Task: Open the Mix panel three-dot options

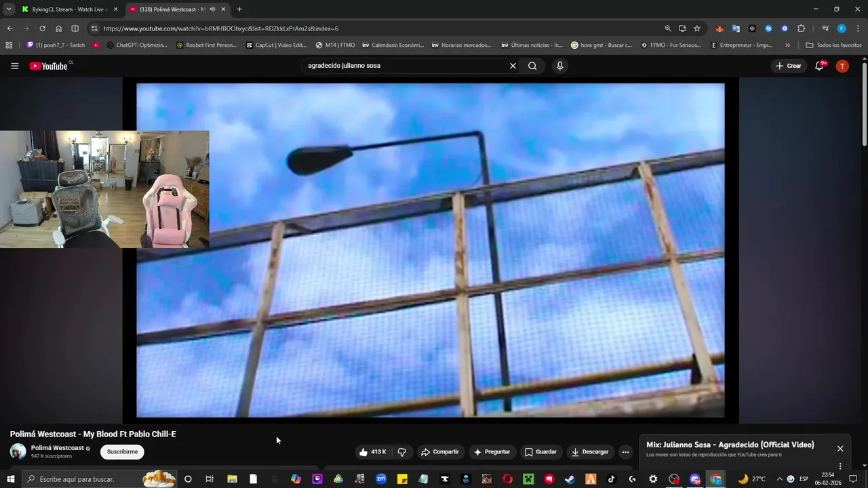Action: click(840, 466)
